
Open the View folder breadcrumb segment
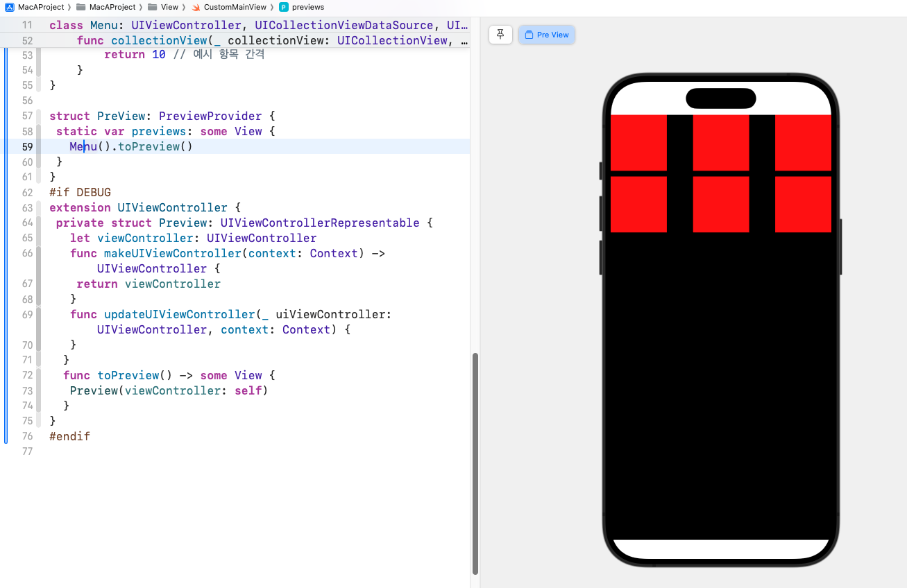click(163, 7)
